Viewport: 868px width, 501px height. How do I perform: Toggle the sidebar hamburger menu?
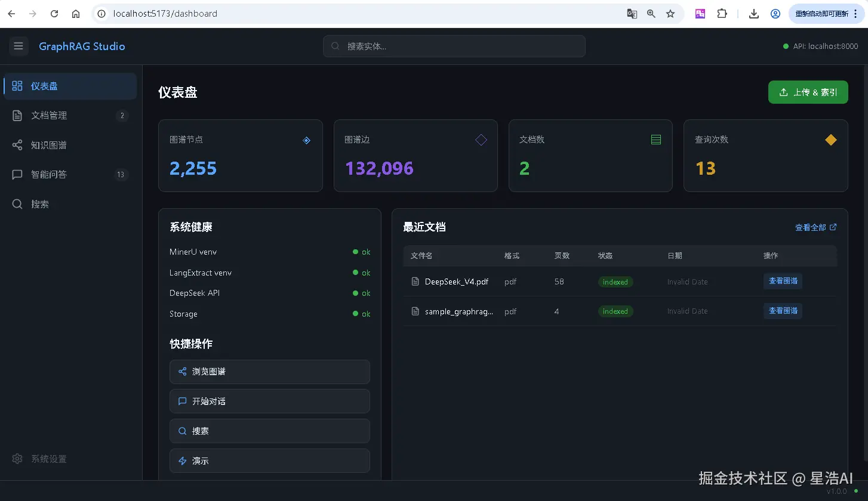(x=19, y=46)
